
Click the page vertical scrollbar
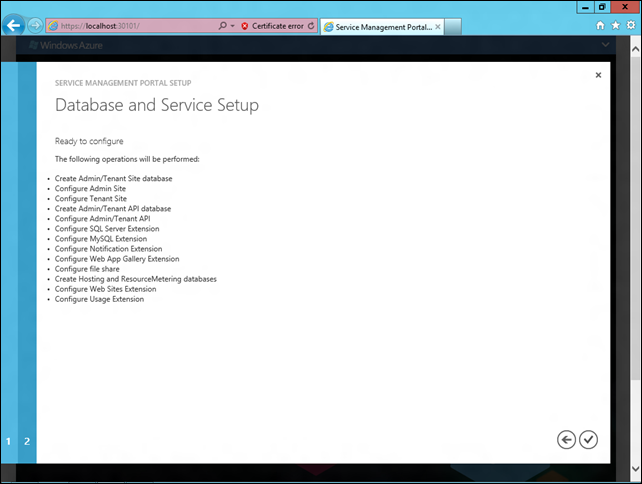(x=636, y=250)
